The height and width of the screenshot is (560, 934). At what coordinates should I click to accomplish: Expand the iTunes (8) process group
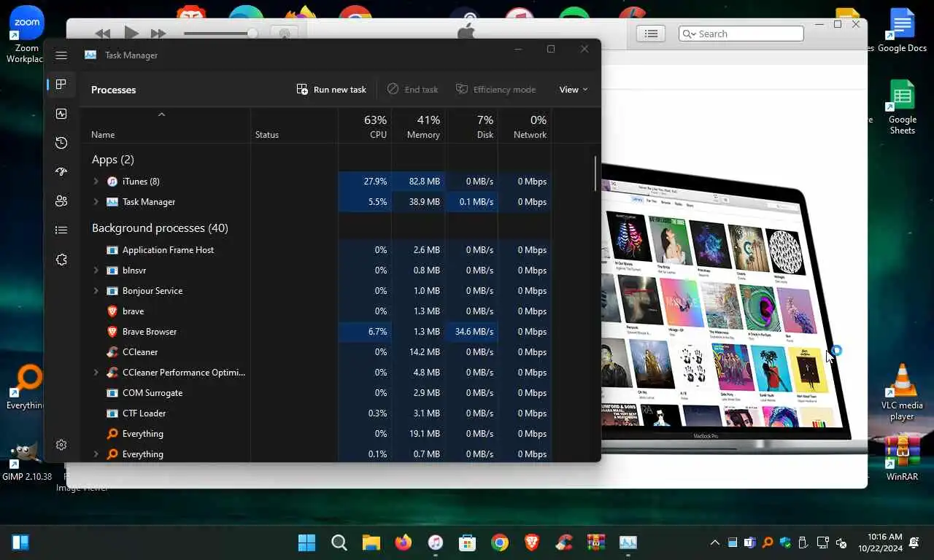[x=96, y=182]
